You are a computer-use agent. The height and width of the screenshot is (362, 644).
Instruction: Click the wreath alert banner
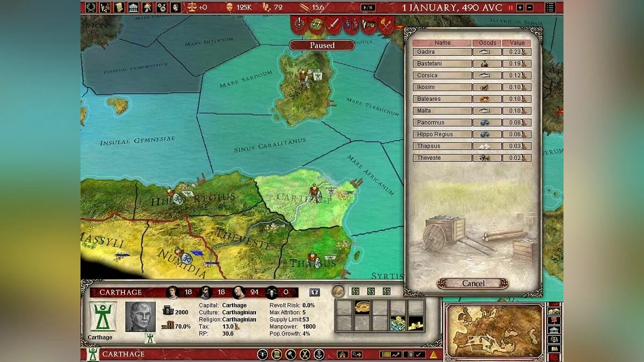pos(299,24)
